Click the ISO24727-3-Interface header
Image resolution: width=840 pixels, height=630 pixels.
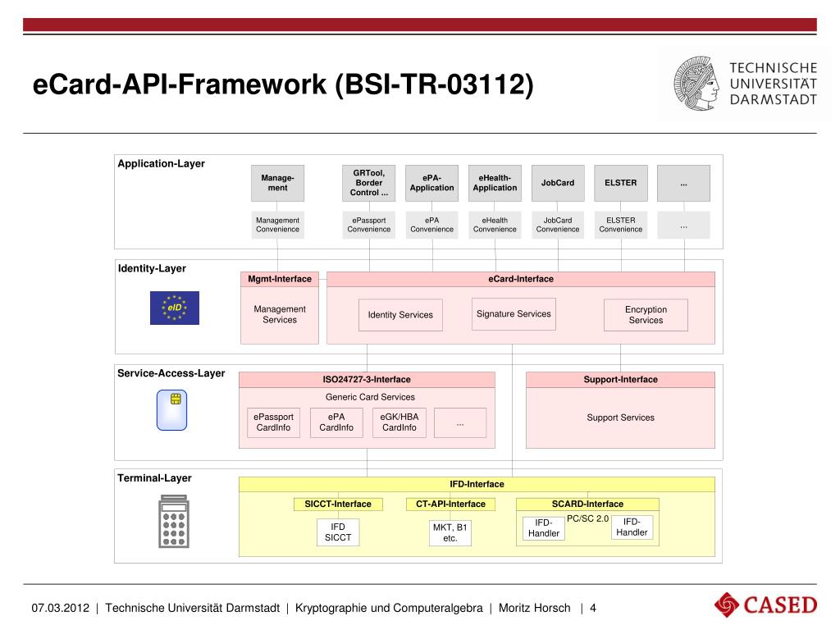point(367,380)
